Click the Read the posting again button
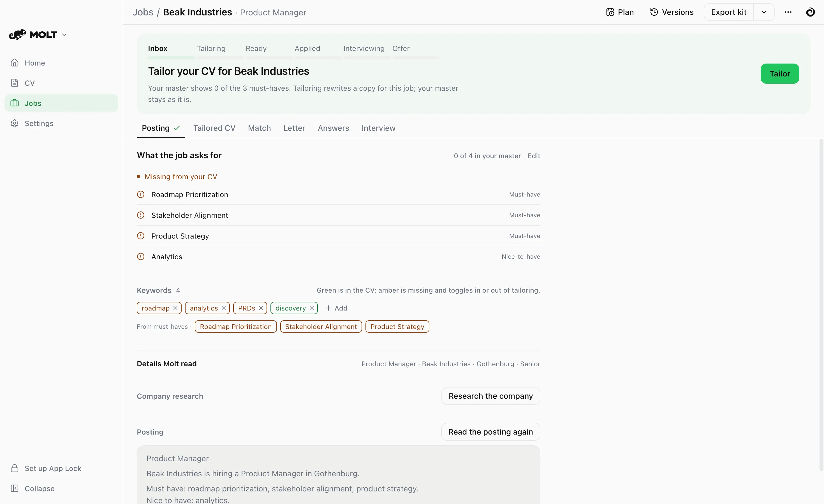Screen dimensions: 824x504 490,431
